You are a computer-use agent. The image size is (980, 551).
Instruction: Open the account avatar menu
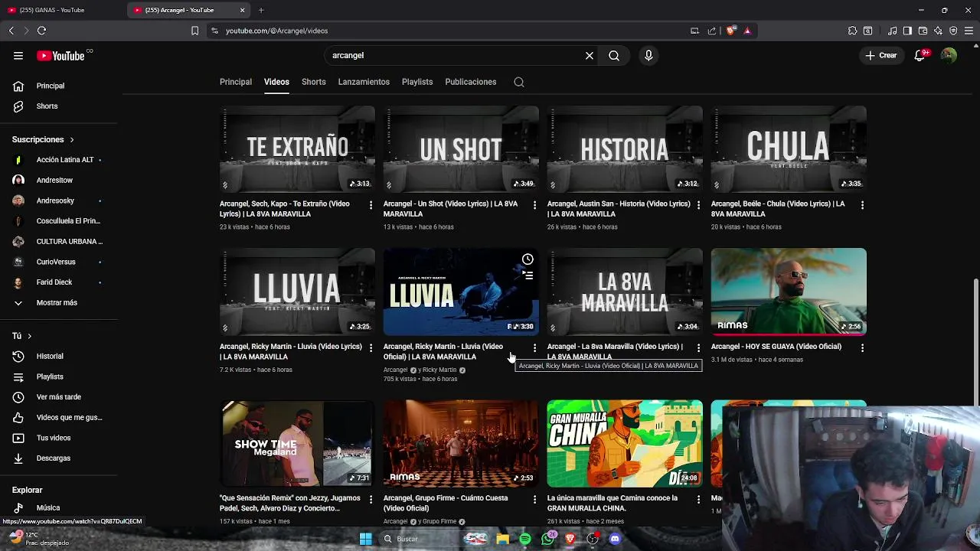[x=949, y=55]
